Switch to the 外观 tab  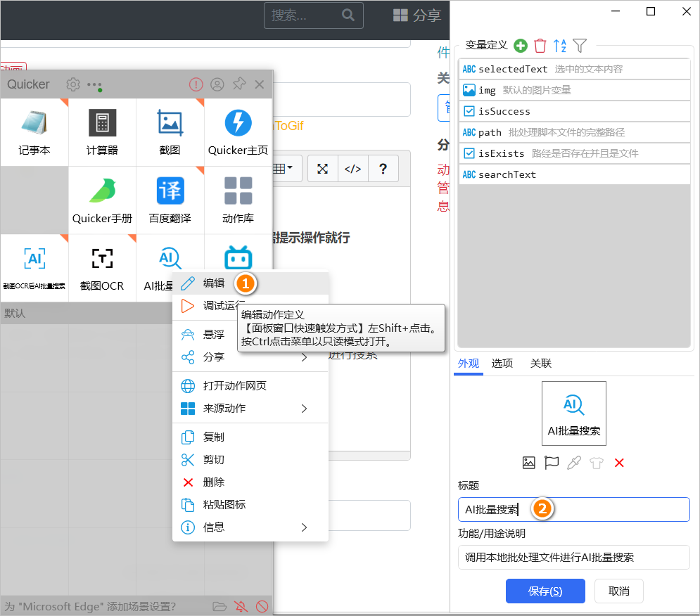pyautogui.click(x=469, y=364)
